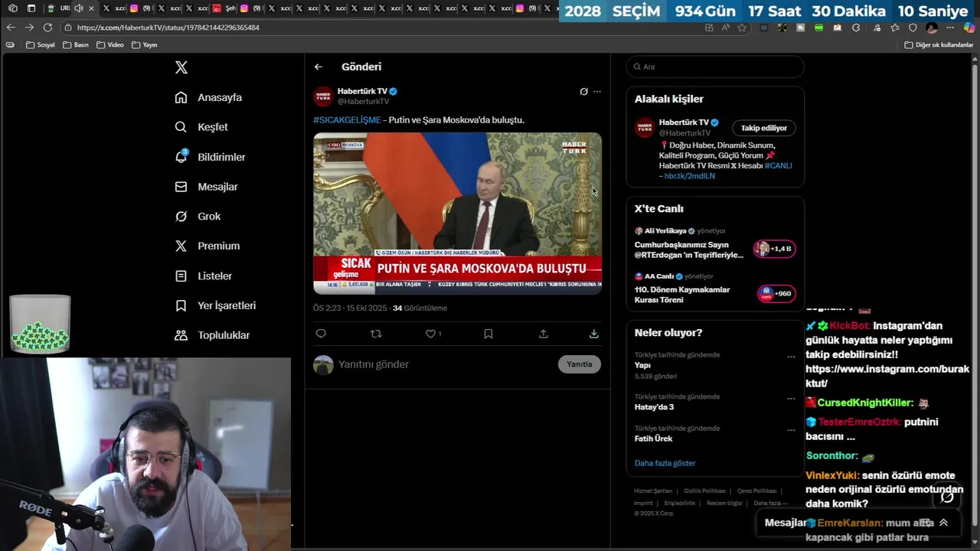The image size is (980, 551).
Task: Click the browser back button
Action: pyautogui.click(x=11, y=28)
